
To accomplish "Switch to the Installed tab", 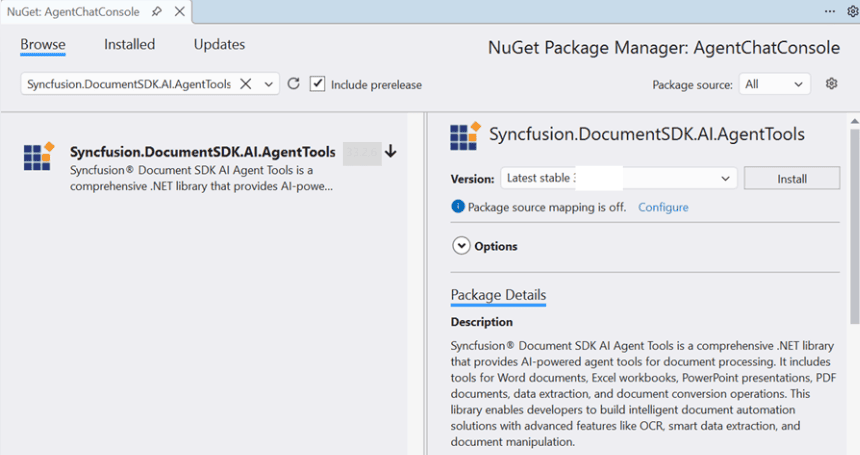I will tap(129, 44).
